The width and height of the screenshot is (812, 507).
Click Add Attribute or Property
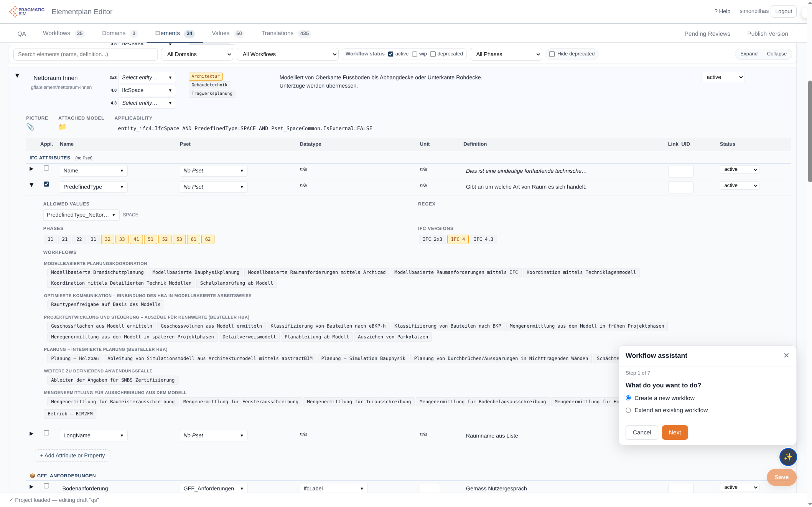pos(72,455)
